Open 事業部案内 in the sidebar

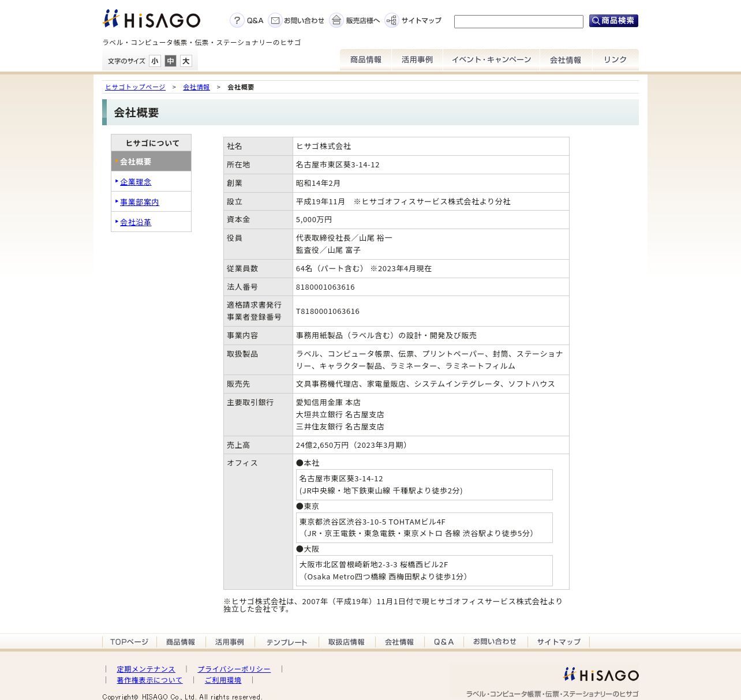[x=140, y=202]
